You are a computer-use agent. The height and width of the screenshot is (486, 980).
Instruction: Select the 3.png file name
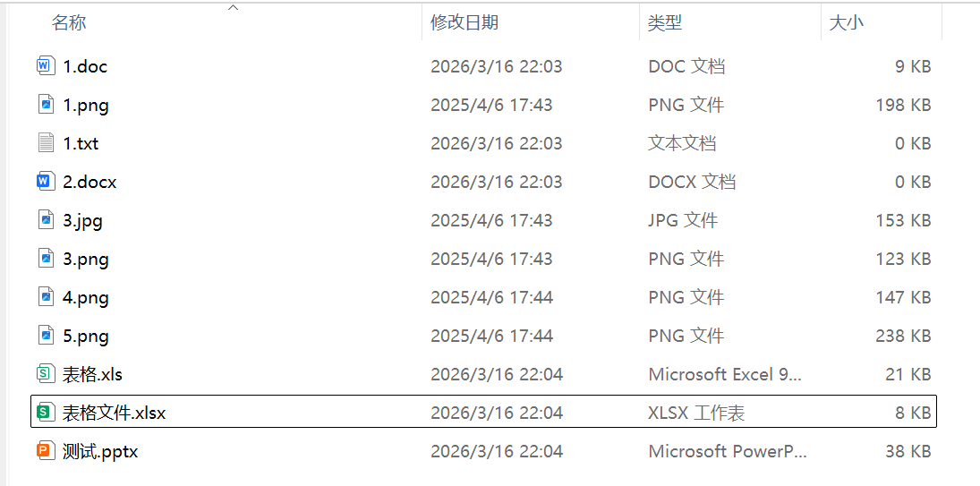coord(86,259)
